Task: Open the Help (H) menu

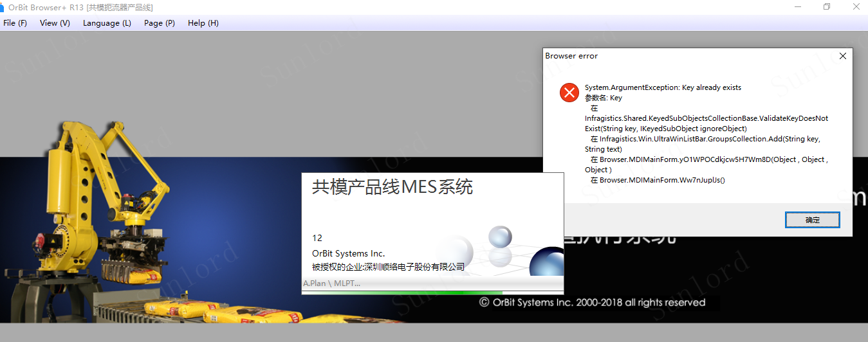Action: tap(203, 23)
